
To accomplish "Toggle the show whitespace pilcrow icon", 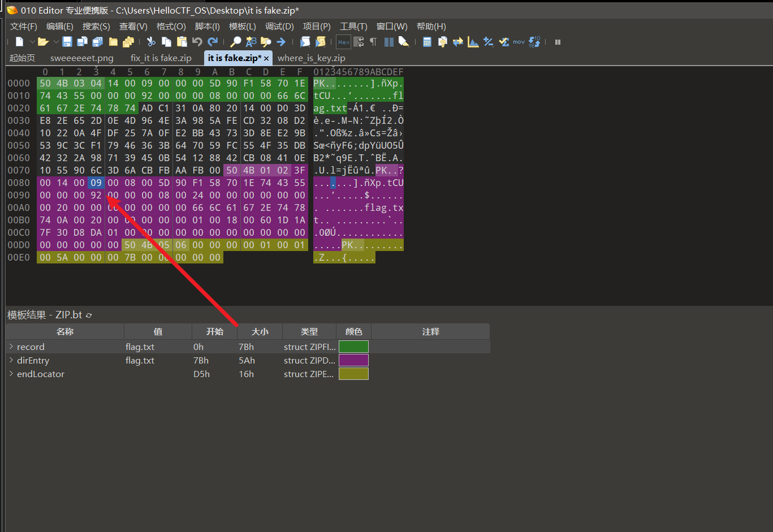I will click(373, 42).
